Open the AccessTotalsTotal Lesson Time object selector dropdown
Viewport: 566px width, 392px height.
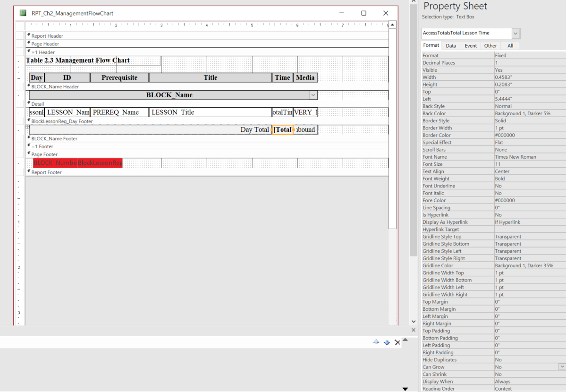click(x=515, y=33)
